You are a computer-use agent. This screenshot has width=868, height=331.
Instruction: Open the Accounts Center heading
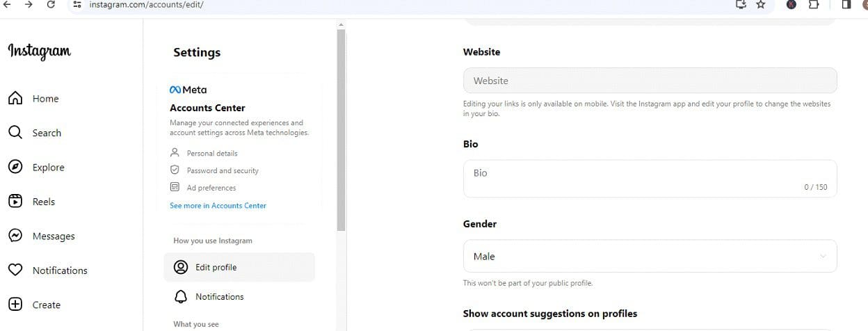click(x=207, y=108)
